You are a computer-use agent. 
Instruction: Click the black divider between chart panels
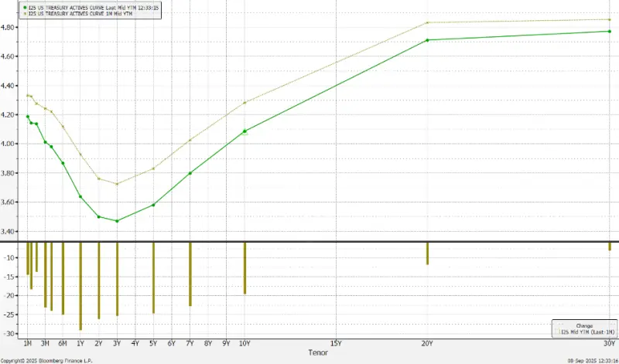309,242
